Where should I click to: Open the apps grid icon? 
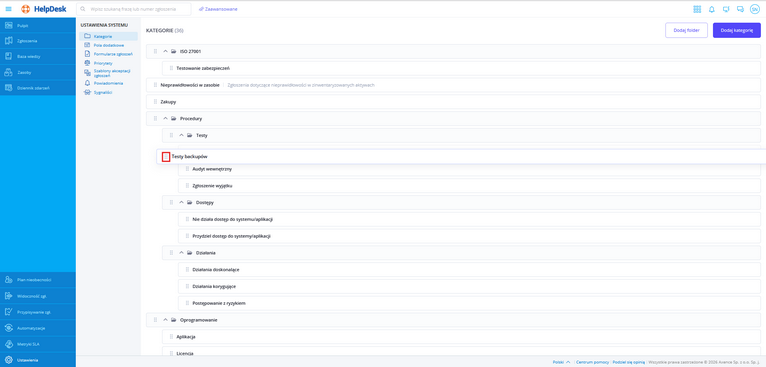coord(697,9)
